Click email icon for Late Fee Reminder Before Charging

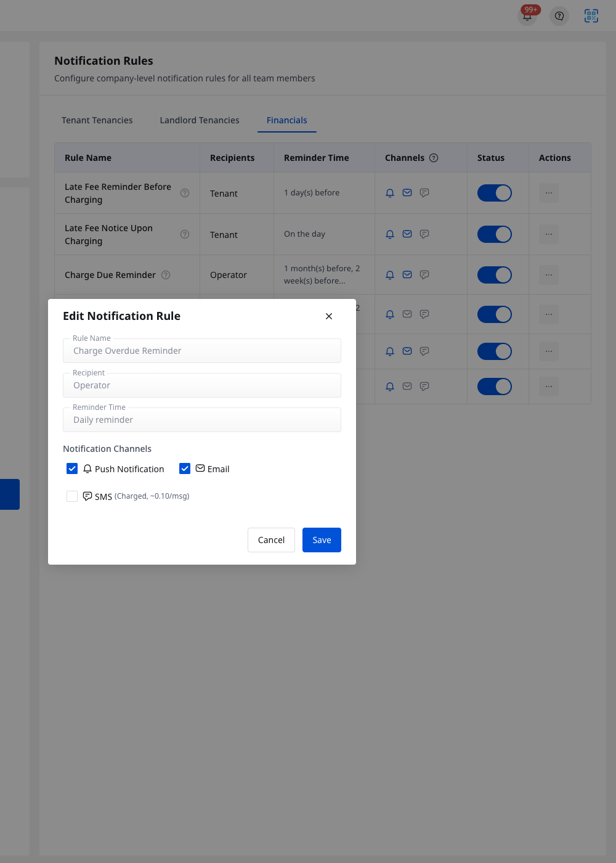point(407,193)
